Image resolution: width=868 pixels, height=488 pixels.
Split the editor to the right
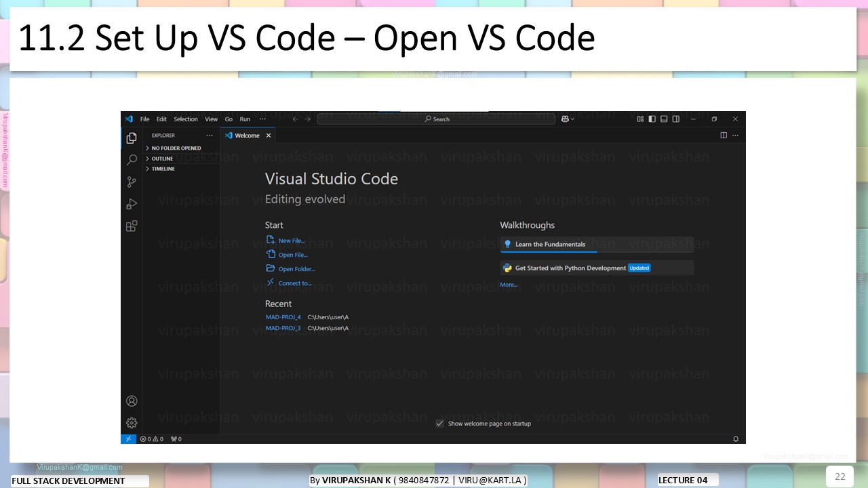point(724,136)
